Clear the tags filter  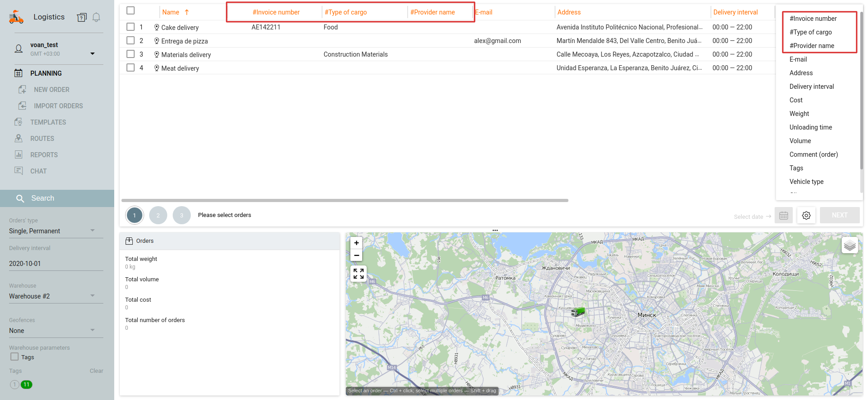pos(96,371)
